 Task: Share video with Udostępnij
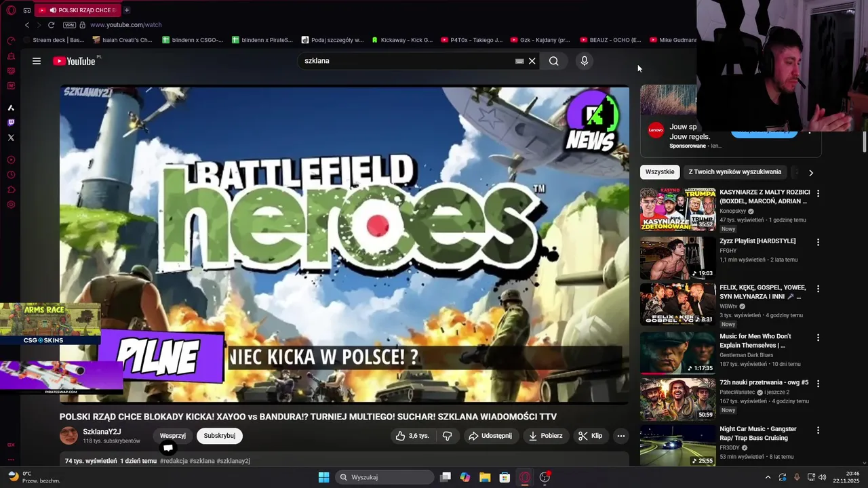pos(490,436)
